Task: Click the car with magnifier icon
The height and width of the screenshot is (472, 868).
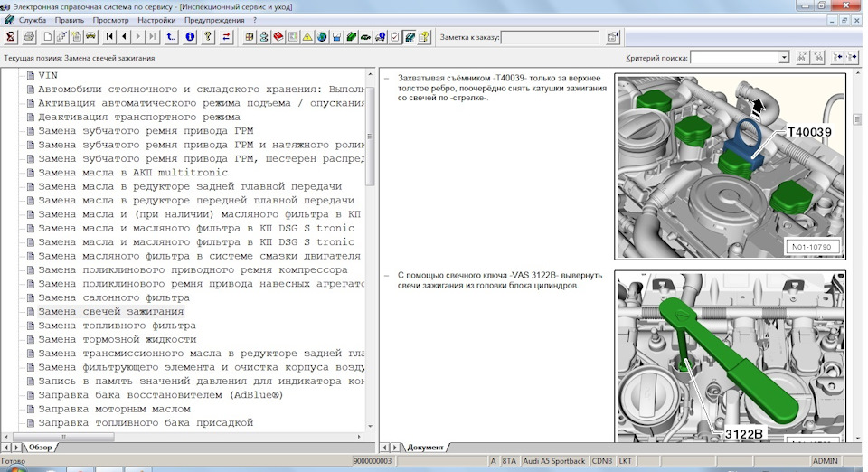Action: pyautogui.click(x=381, y=37)
